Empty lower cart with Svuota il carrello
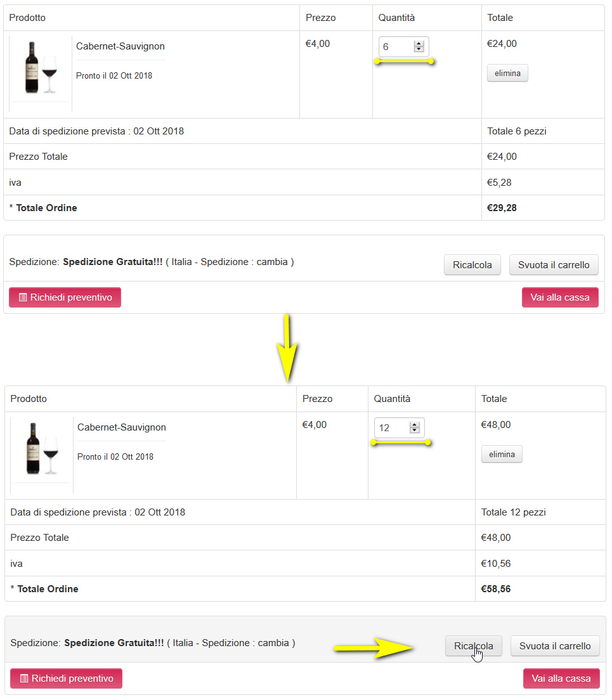Screen dimensions: 612x700 point(556,646)
